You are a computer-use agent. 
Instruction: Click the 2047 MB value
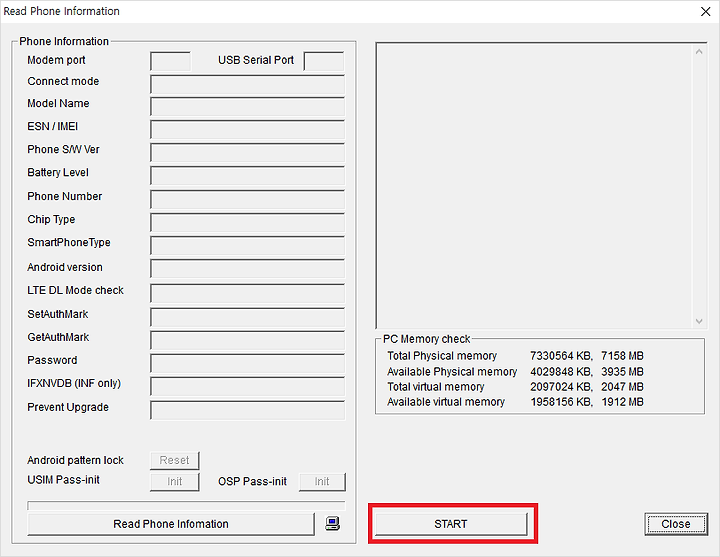(x=622, y=387)
